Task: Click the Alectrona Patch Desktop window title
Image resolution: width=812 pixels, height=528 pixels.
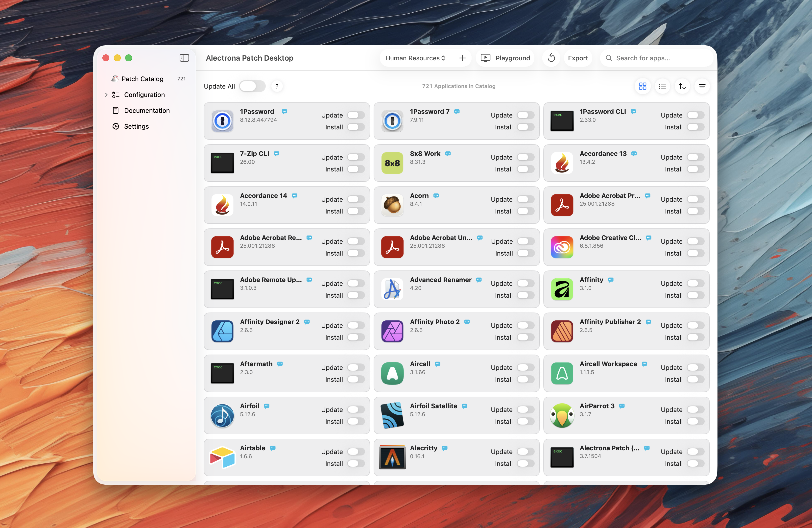Action: (x=249, y=58)
